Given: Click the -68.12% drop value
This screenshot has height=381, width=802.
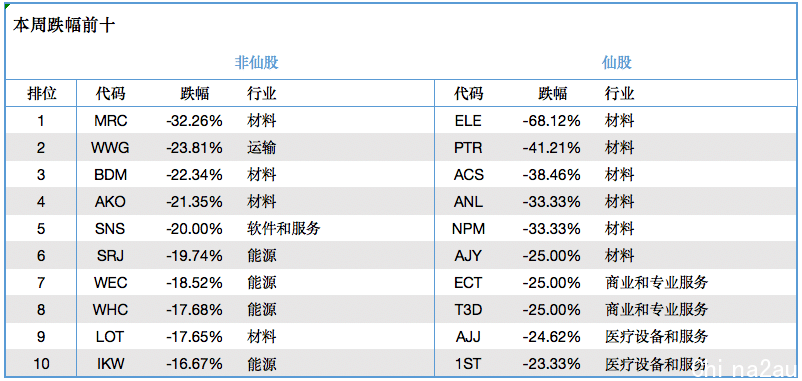Looking at the screenshot, I should (551, 121).
